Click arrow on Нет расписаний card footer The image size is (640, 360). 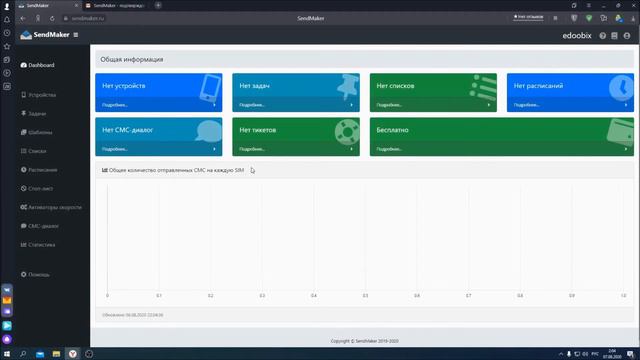point(626,105)
